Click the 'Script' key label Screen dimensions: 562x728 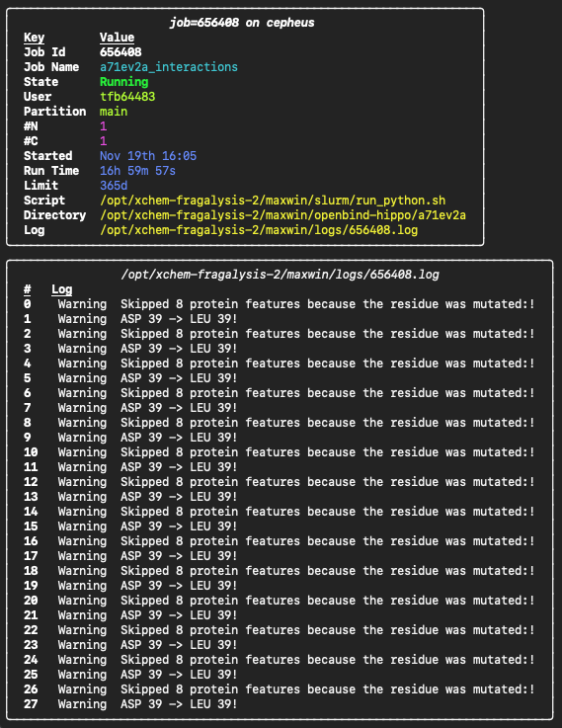pos(44,201)
